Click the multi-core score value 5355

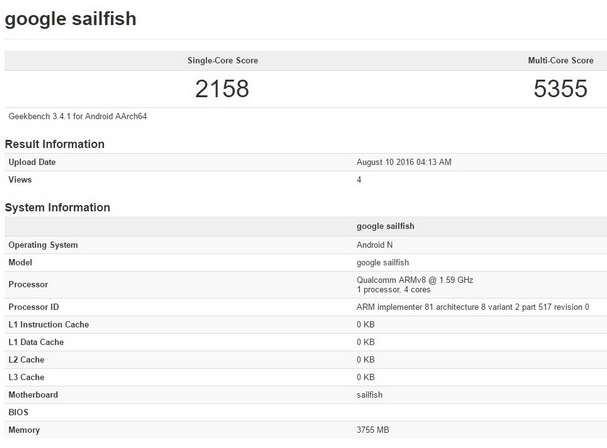561,89
